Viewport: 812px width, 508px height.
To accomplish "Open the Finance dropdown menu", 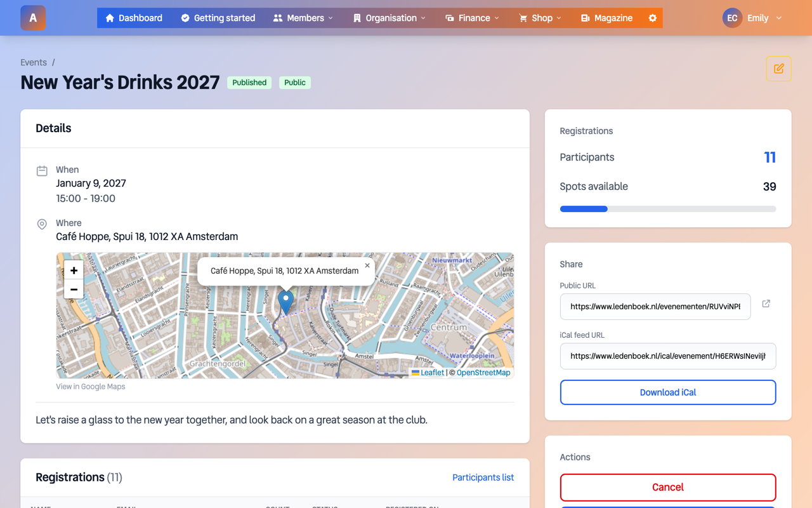I will pos(473,18).
